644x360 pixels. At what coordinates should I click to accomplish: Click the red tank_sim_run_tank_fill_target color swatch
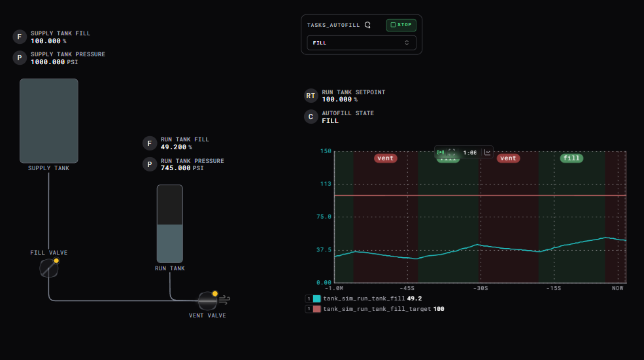click(x=316, y=309)
